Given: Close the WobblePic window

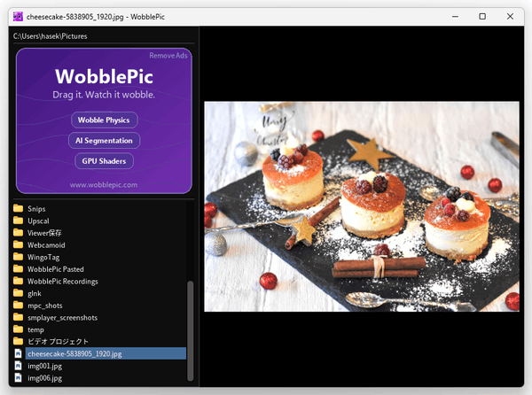Looking at the screenshot, I should point(510,17).
